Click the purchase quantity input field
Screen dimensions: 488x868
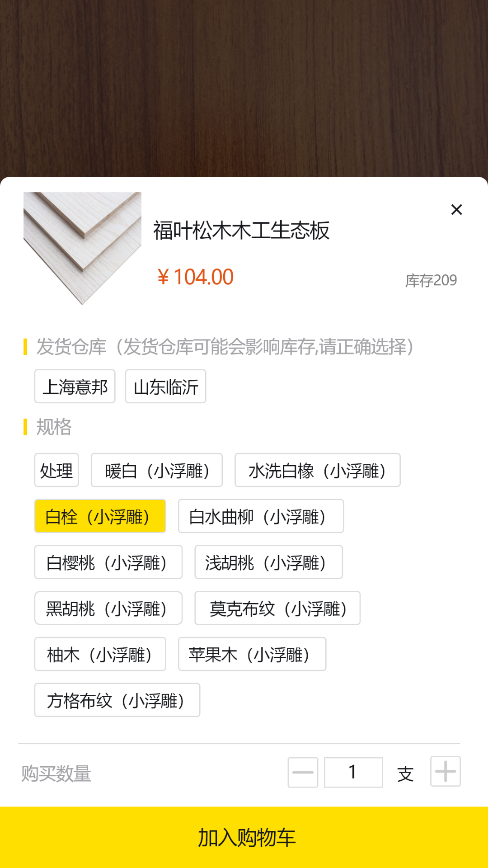click(353, 772)
